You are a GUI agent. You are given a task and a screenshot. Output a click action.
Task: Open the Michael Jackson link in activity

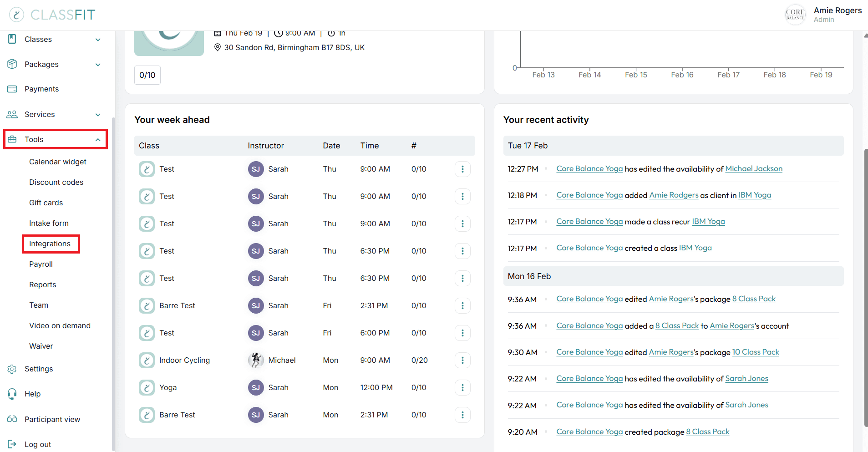(753, 169)
